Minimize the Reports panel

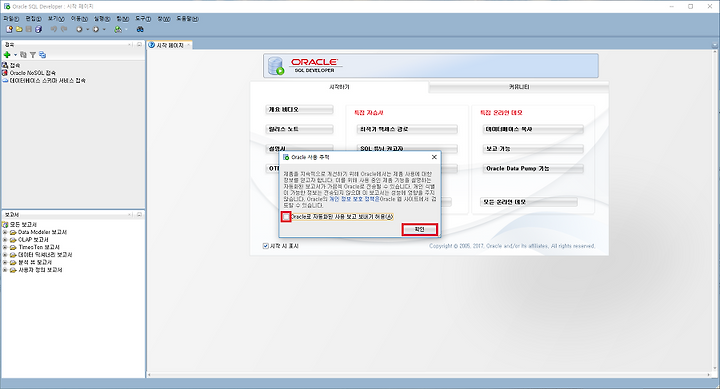coord(140,214)
